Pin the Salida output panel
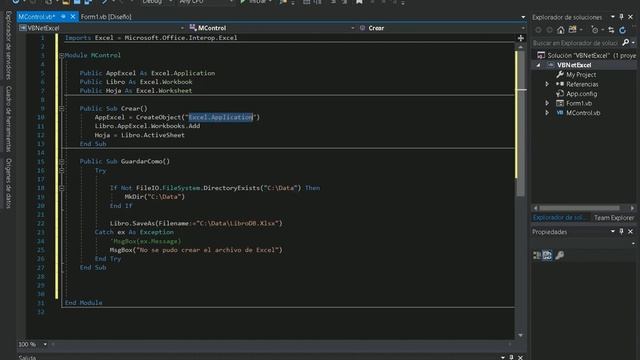Screen dimensions: 640x360 coord(511,358)
